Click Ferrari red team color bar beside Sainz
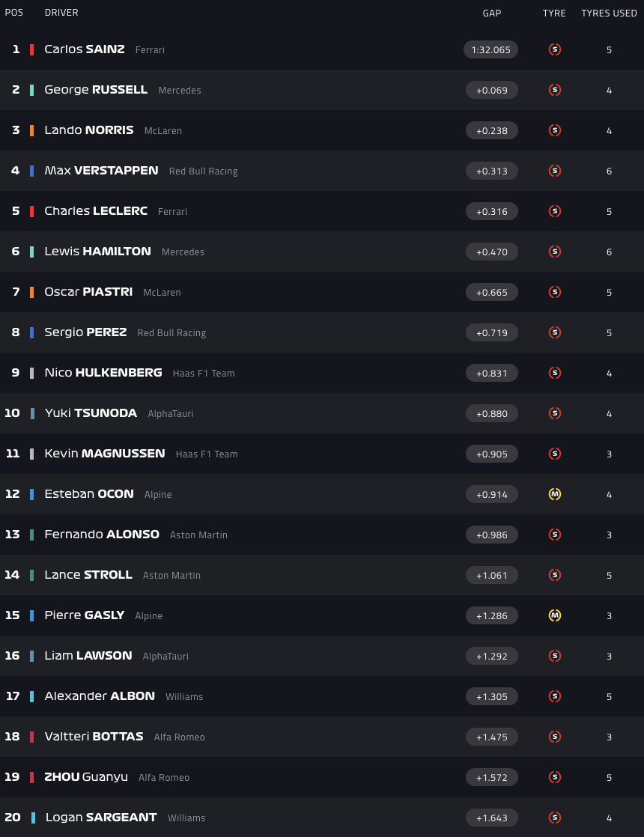 (31, 49)
